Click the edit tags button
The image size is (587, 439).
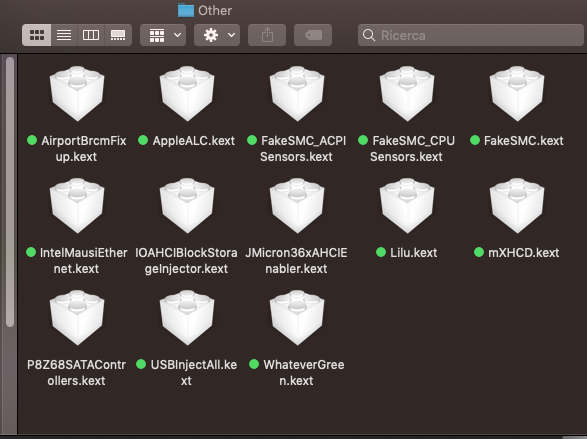point(313,35)
